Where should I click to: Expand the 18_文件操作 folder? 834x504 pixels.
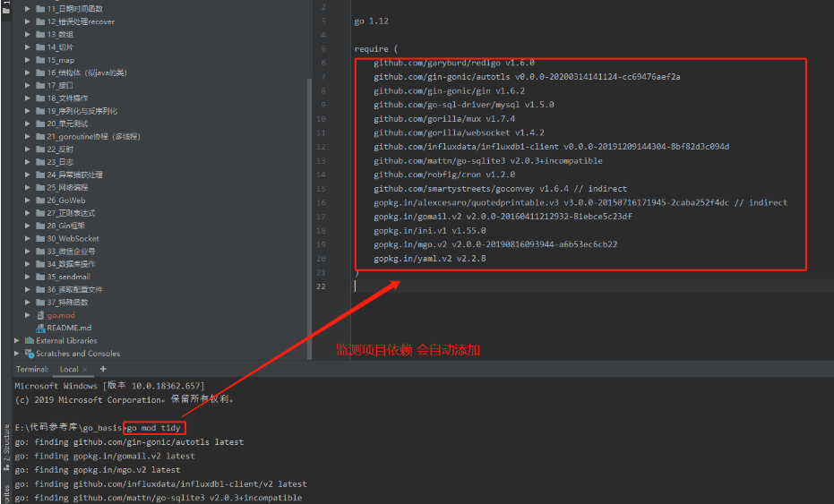point(27,98)
